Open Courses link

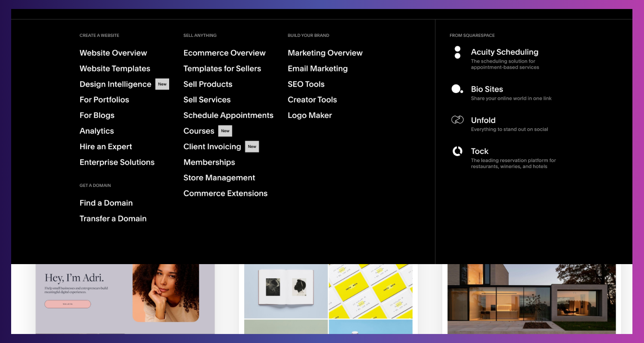[199, 131]
